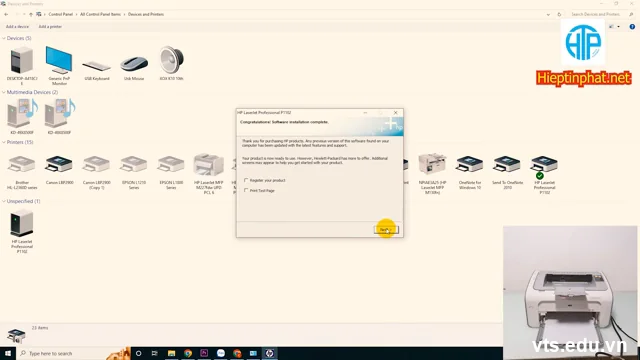The image size is (640, 360).
Task: Select default HP LaserJet Professional P1102 printer
Action: click(544, 166)
